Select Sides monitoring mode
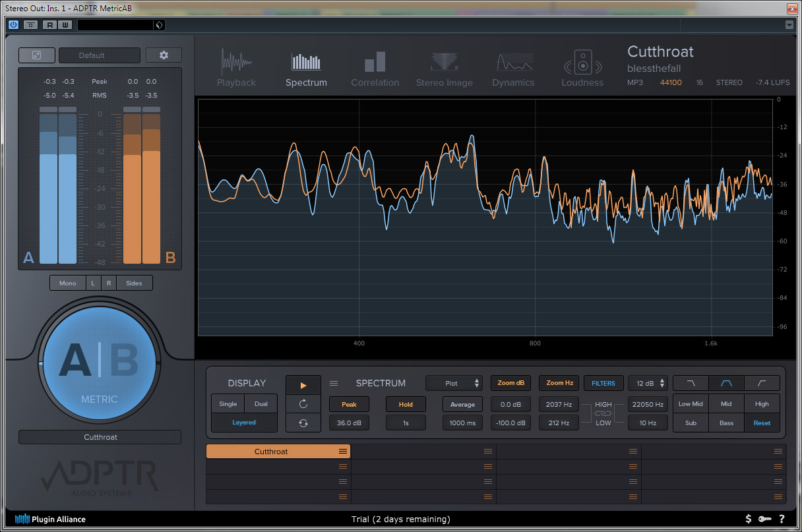 point(134,283)
